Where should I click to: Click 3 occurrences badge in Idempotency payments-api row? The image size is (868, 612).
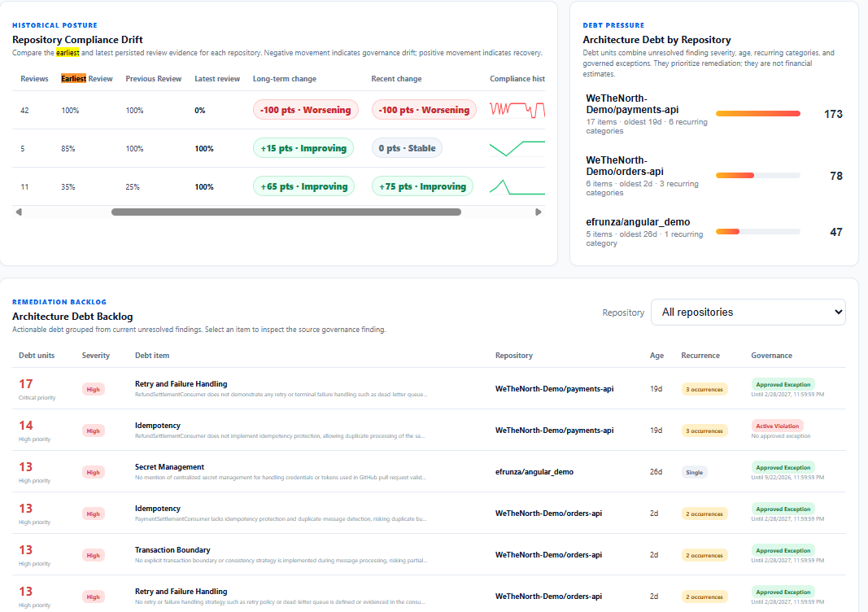pyautogui.click(x=704, y=431)
